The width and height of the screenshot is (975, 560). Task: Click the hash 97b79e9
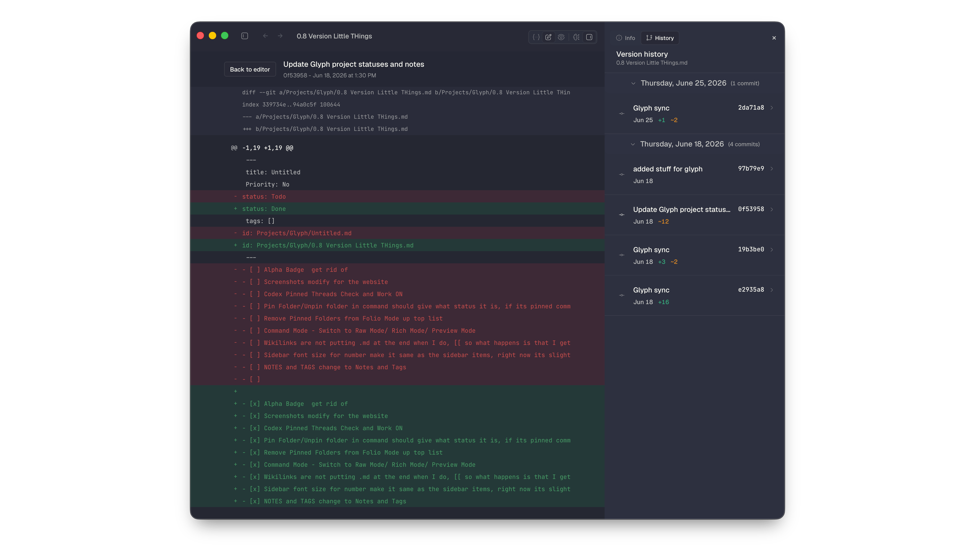pos(751,168)
